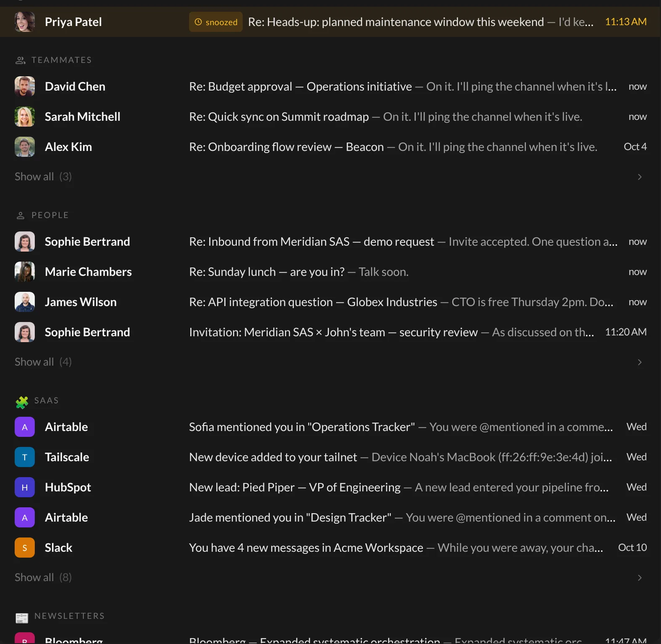Expand SaaS with the chevron arrow

[640, 578]
